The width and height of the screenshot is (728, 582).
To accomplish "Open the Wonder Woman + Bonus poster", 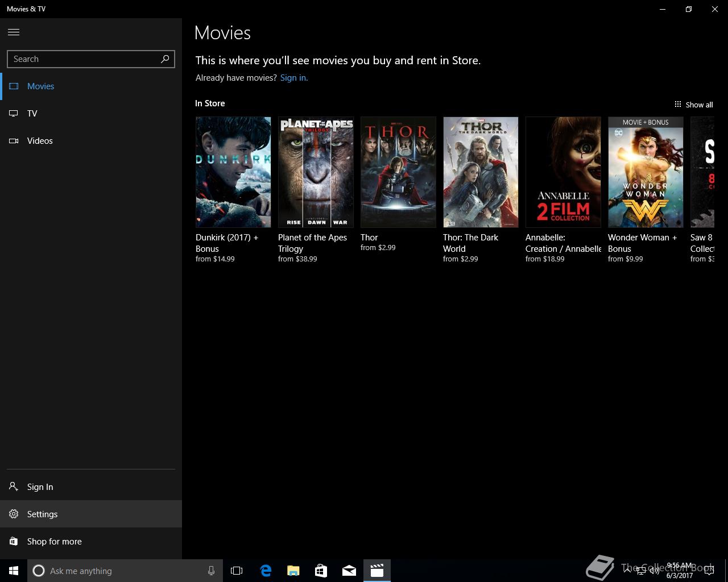I will [x=646, y=172].
